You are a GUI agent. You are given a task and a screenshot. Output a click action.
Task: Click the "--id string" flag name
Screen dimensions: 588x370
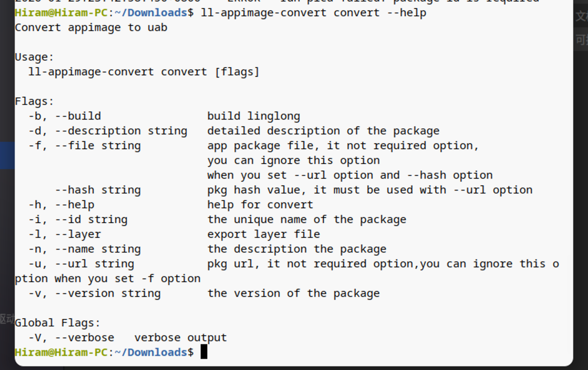coord(91,219)
